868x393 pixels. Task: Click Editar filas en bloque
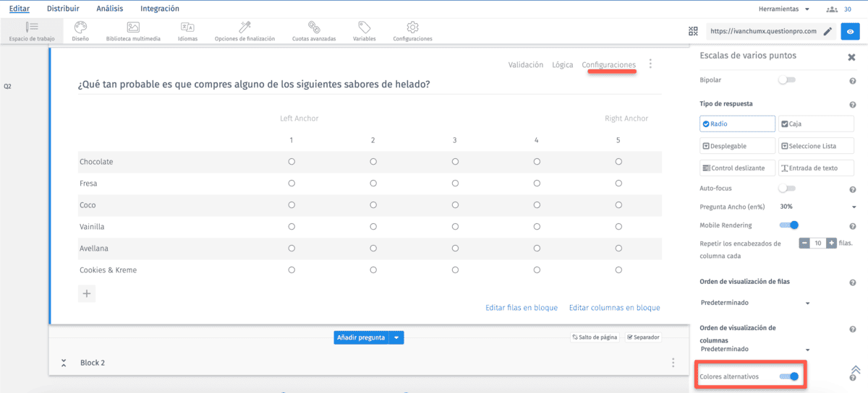522,308
